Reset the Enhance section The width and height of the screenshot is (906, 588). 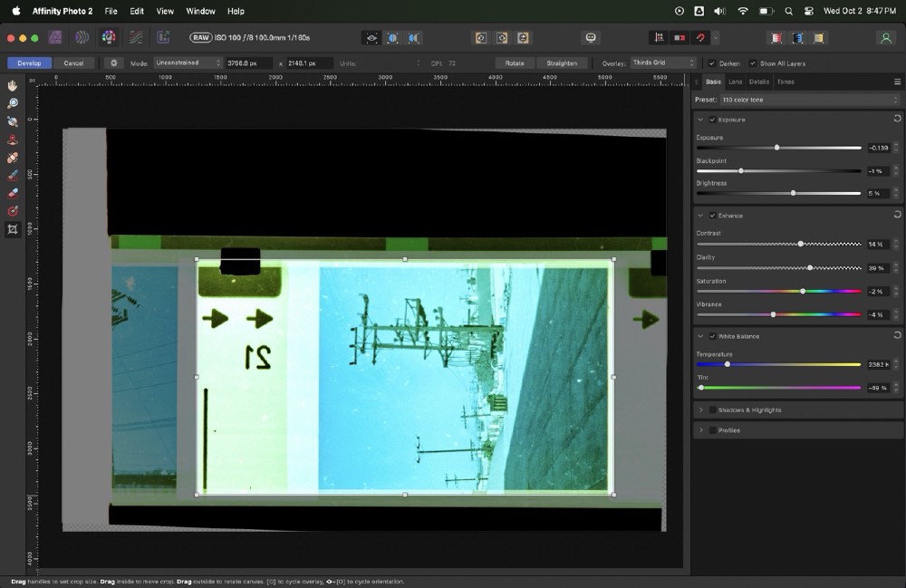(897, 215)
